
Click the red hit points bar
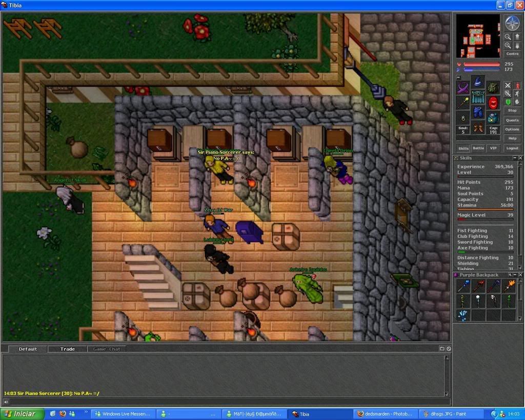(x=482, y=64)
